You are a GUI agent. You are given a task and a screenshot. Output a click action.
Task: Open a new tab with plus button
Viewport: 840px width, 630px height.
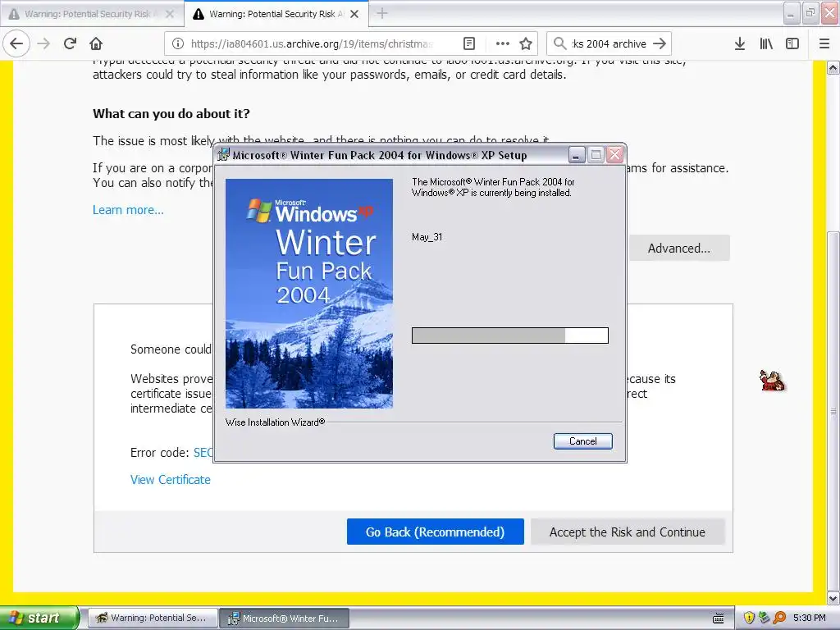tap(382, 13)
